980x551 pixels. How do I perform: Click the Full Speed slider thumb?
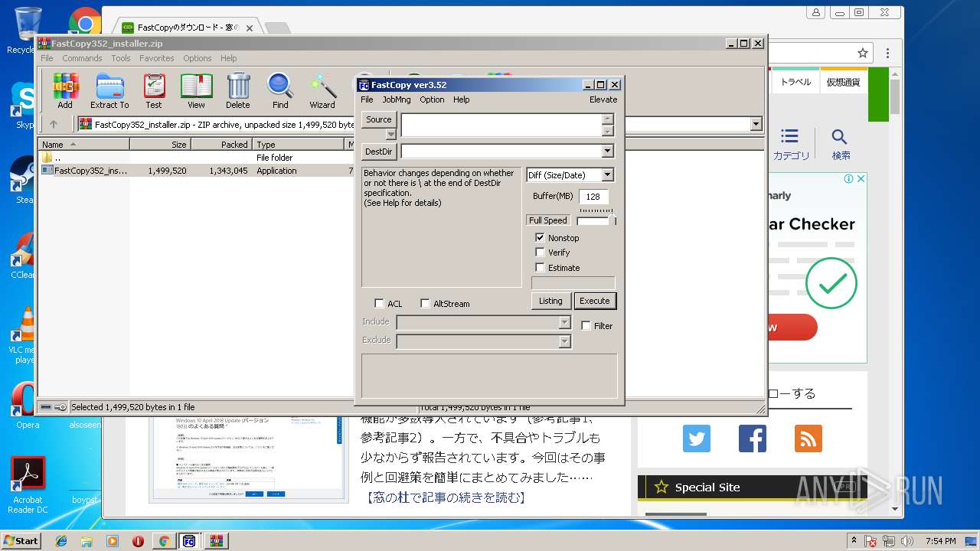pyautogui.click(x=612, y=220)
